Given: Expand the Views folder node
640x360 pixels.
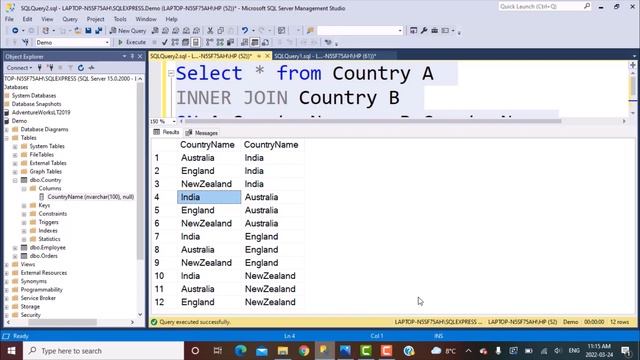Looking at the screenshot, I should coord(7,264).
